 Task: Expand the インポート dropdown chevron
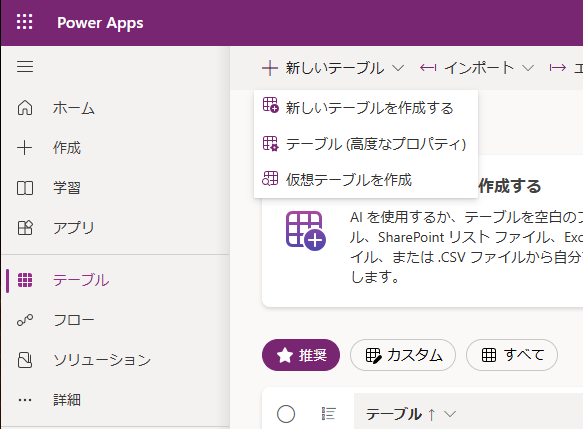coord(528,68)
